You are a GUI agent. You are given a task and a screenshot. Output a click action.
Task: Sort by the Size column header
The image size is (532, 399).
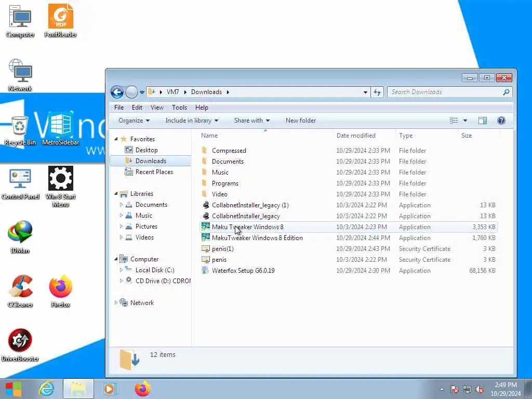[x=478, y=136]
